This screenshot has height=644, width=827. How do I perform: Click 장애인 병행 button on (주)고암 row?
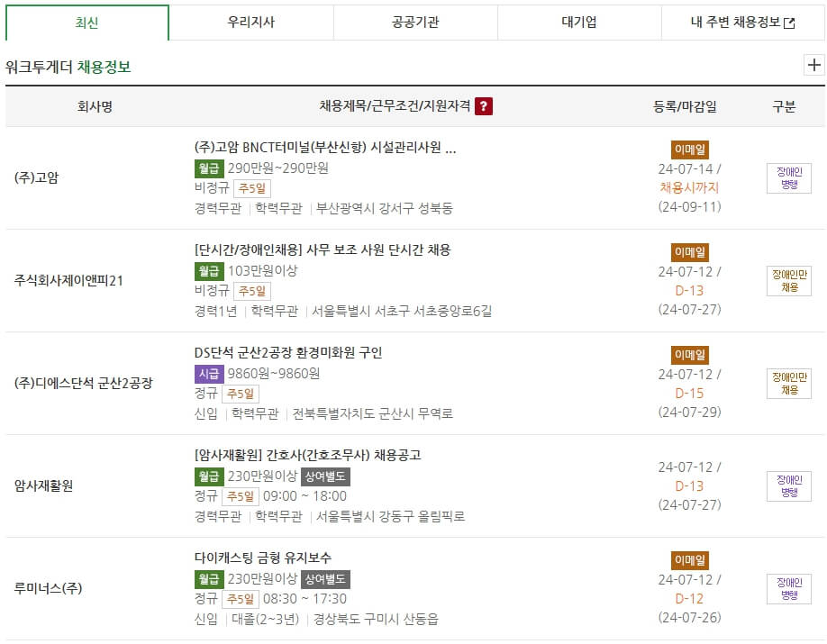pyautogui.click(x=788, y=177)
